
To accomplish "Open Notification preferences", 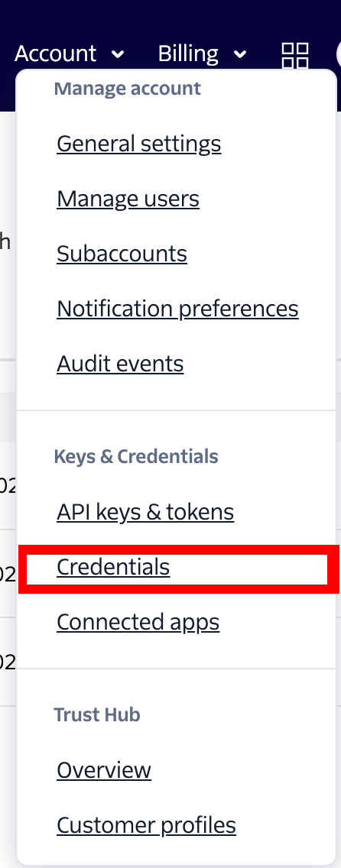I will coord(177,309).
